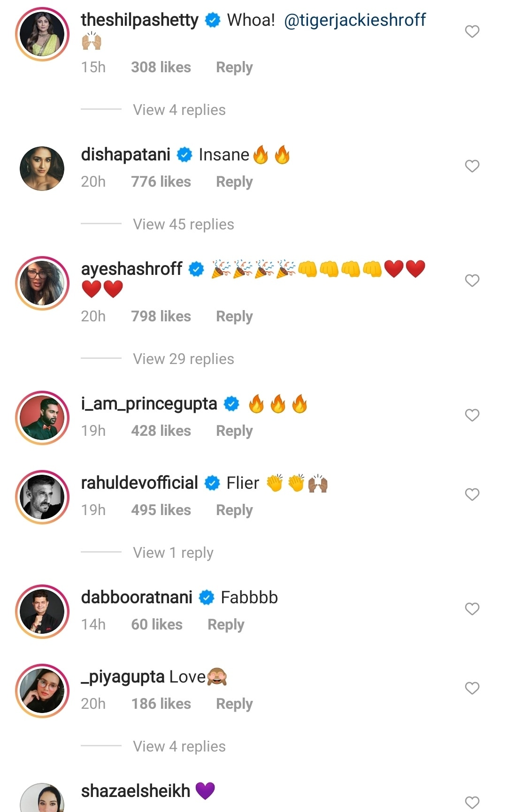Open @tigerjackieshroff mention link
The height and width of the screenshot is (812, 507).
(x=355, y=20)
